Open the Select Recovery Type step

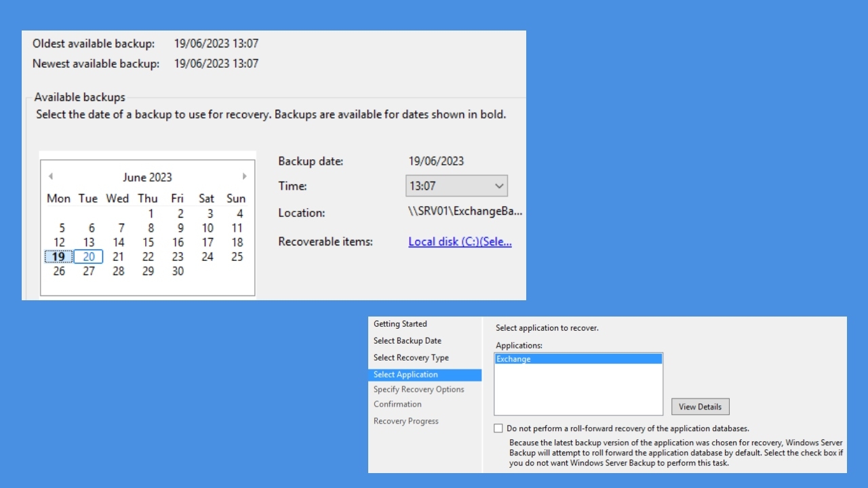pyautogui.click(x=410, y=357)
